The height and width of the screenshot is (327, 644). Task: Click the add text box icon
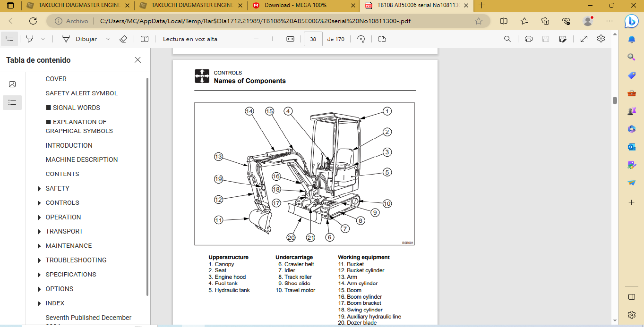(145, 39)
